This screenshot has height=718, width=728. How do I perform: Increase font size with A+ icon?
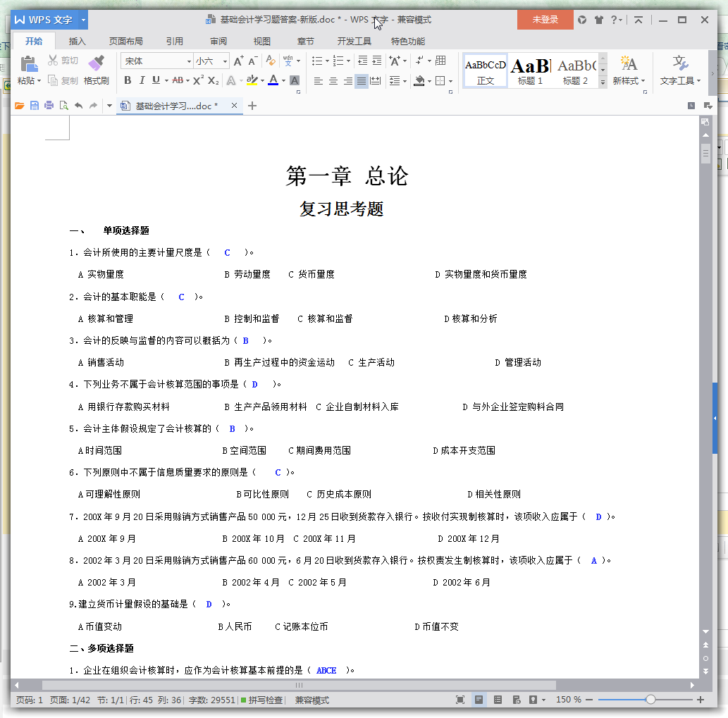coord(238,61)
